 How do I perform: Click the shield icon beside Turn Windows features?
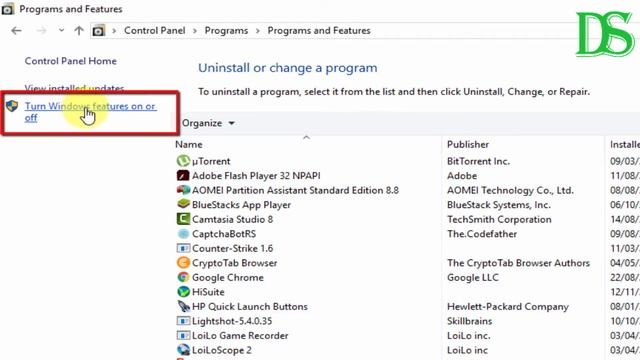(12, 106)
